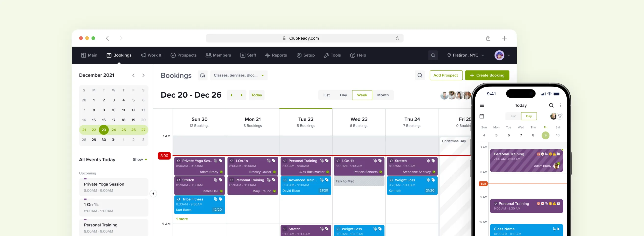Jump to Today in the week view
The height and width of the screenshot is (236, 644).
256,95
